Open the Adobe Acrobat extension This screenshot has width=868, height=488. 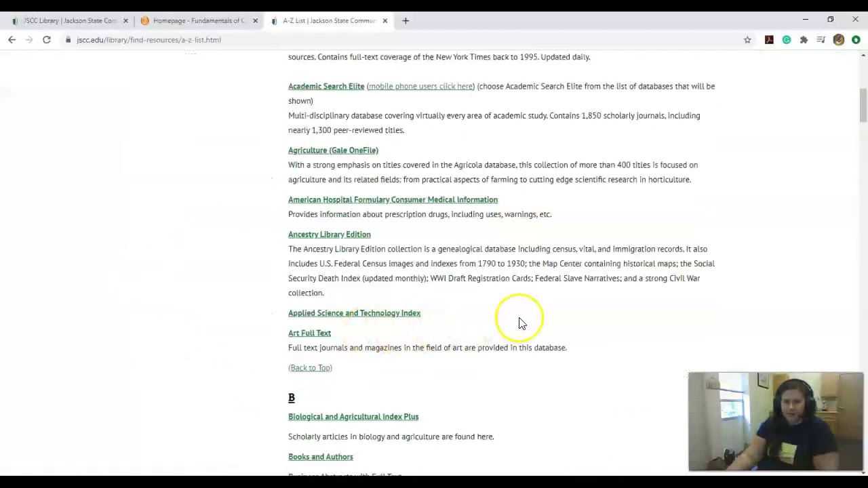tap(769, 40)
